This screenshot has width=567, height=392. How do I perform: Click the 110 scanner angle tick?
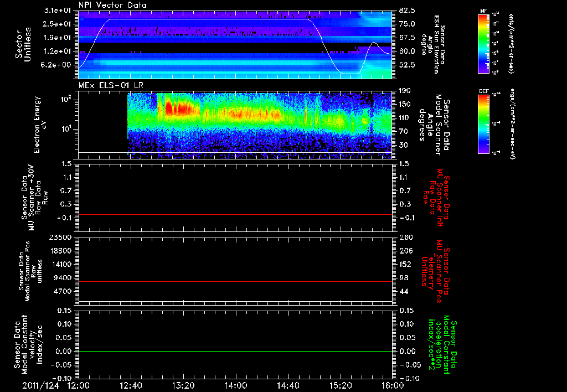click(x=405, y=118)
